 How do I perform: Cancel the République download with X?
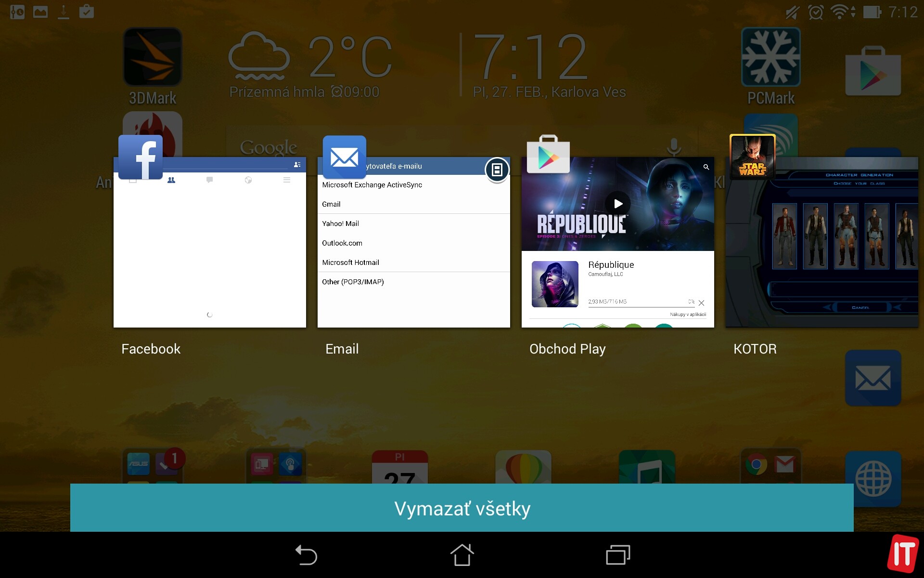pyautogui.click(x=701, y=303)
